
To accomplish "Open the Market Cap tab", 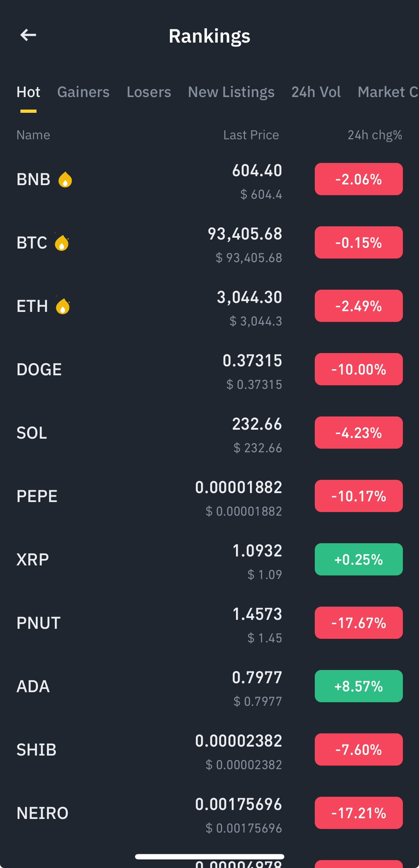I will [x=388, y=92].
